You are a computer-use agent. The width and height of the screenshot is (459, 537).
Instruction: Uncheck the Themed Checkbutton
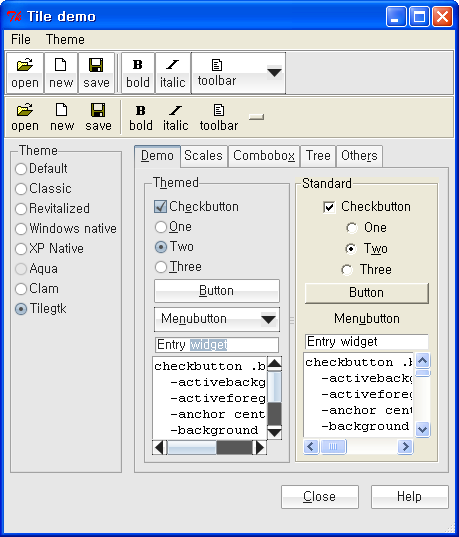pyautogui.click(x=160, y=207)
